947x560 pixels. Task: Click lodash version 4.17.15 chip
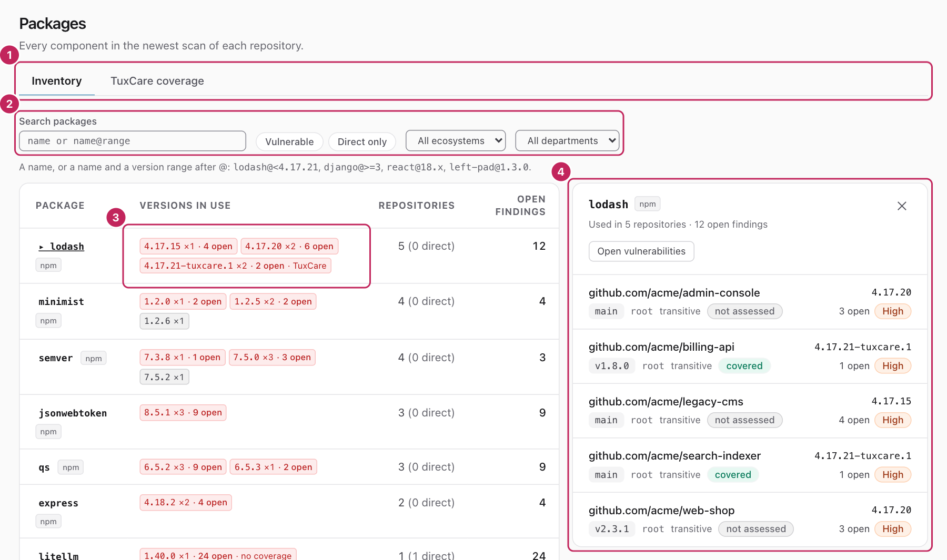pyautogui.click(x=188, y=246)
